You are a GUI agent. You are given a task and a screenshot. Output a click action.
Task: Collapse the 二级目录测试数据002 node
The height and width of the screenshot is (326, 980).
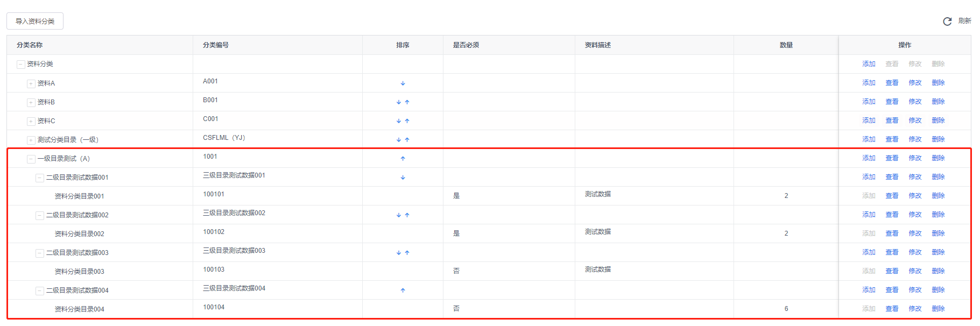[x=40, y=215]
